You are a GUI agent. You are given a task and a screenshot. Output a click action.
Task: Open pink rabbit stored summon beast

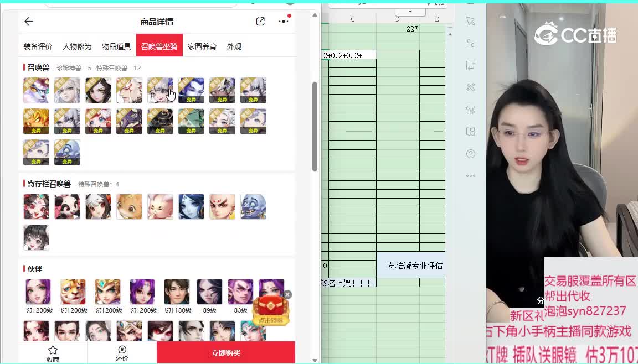(160, 207)
